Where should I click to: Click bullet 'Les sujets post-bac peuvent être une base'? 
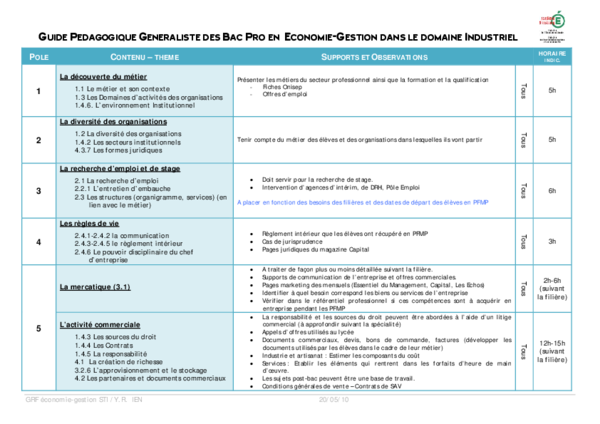tap(338, 378)
